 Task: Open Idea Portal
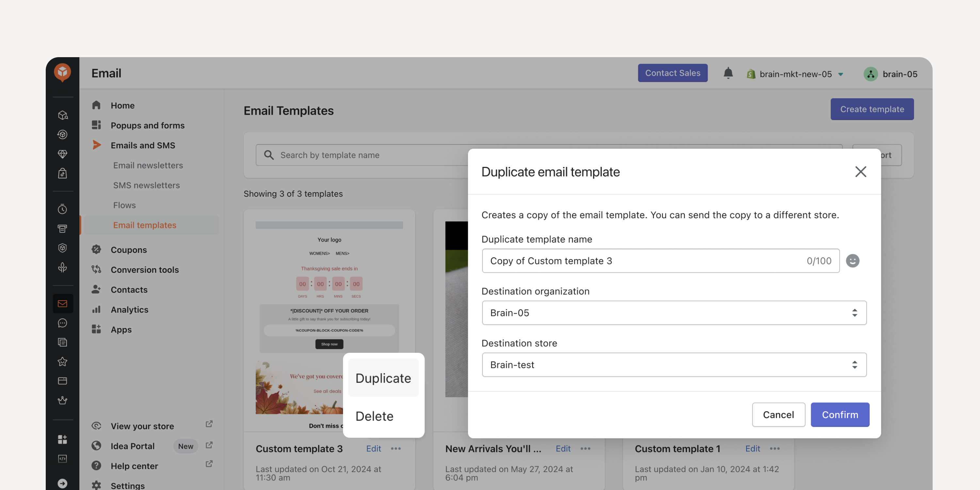(x=132, y=446)
